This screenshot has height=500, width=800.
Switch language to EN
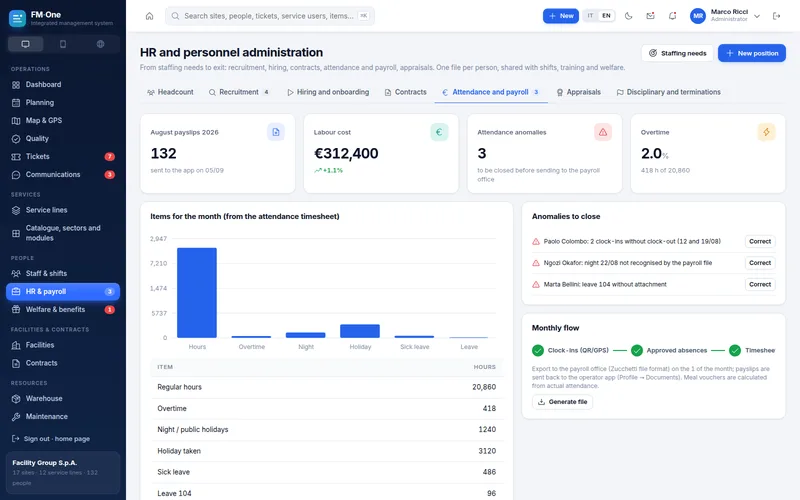coord(606,16)
